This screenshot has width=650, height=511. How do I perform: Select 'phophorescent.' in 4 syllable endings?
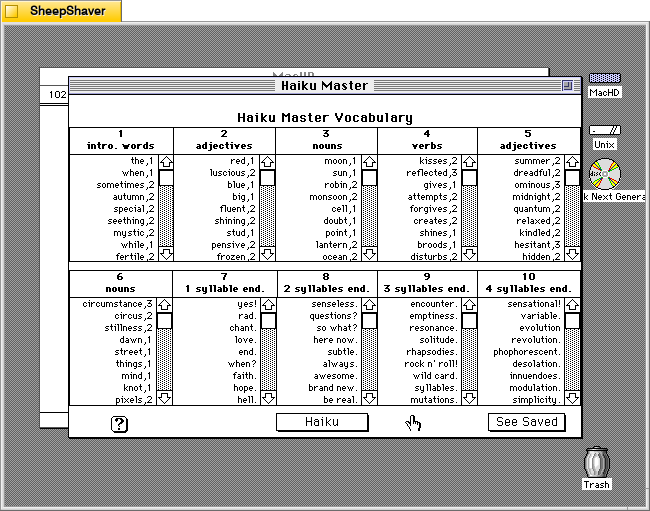pos(527,352)
